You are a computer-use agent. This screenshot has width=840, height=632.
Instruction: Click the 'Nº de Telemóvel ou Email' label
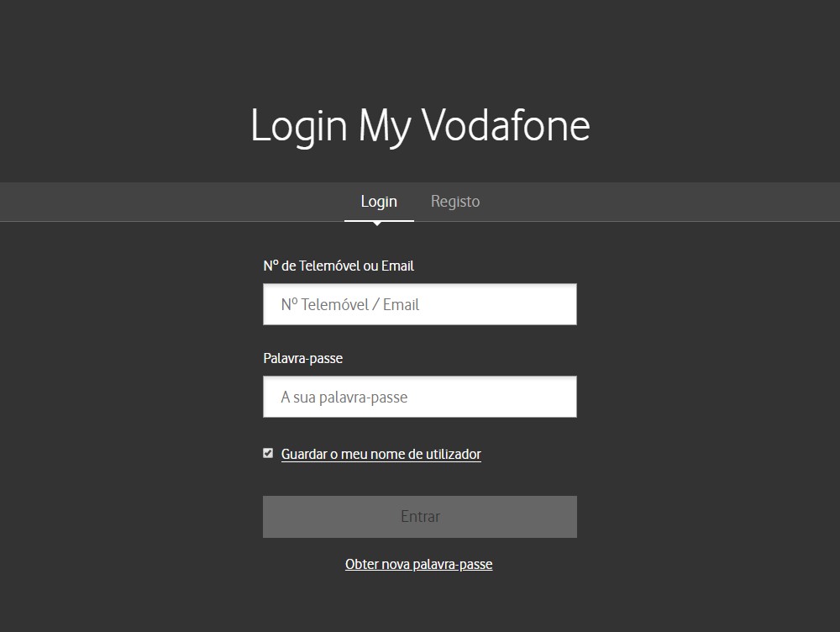tap(339, 266)
